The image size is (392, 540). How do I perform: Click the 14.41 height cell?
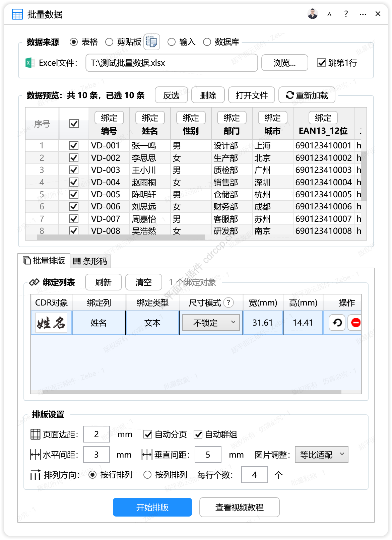[x=303, y=323]
